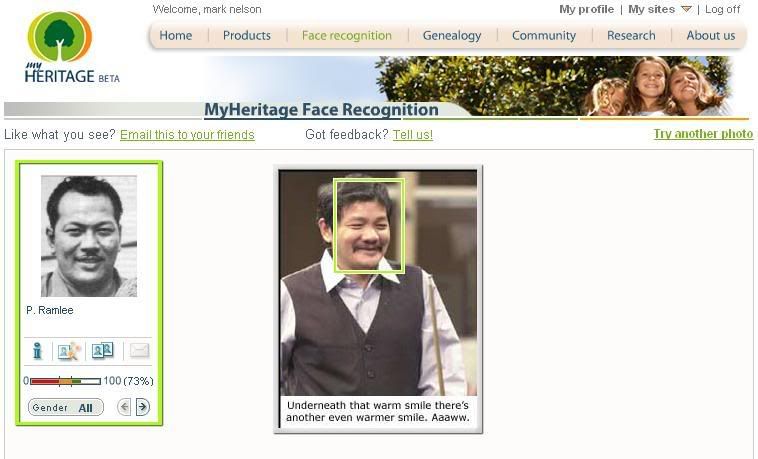Click the photo search magnifier icon
The image size is (758, 459).
(x=69, y=351)
